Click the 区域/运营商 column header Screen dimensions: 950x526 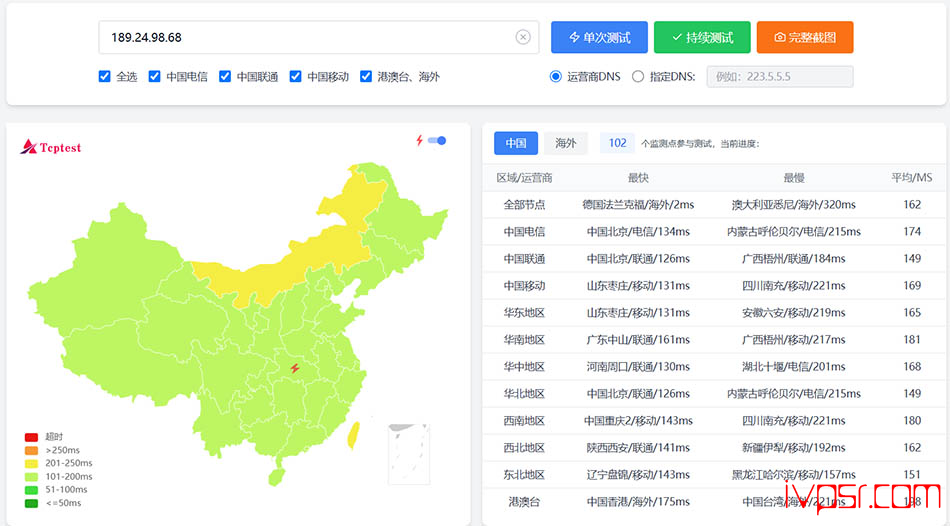[524, 178]
